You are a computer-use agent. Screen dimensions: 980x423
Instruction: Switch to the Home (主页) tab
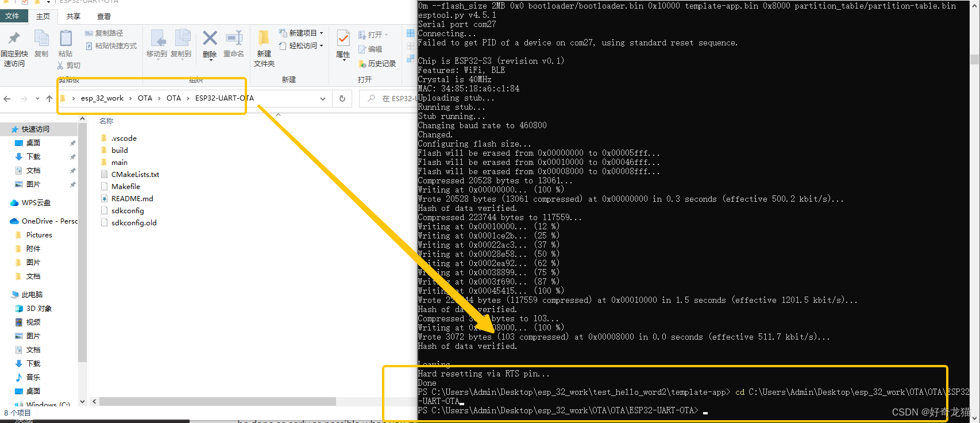(43, 17)
